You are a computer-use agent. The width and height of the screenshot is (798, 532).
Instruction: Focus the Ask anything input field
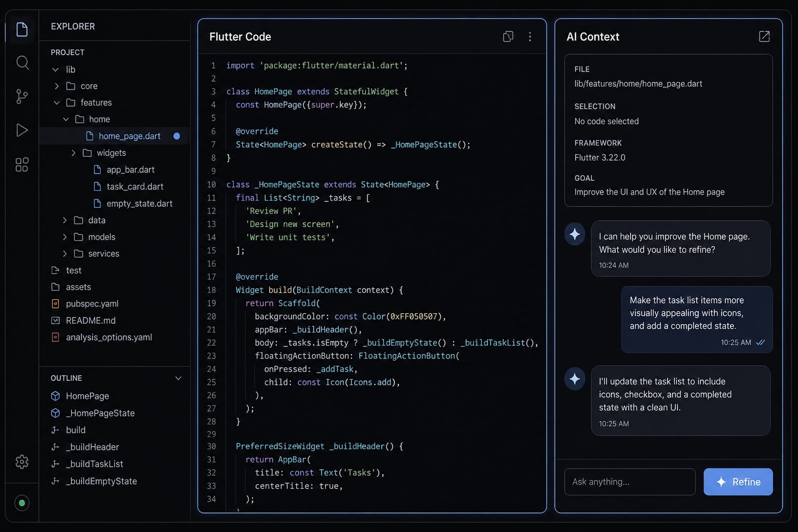pos(630,482)
